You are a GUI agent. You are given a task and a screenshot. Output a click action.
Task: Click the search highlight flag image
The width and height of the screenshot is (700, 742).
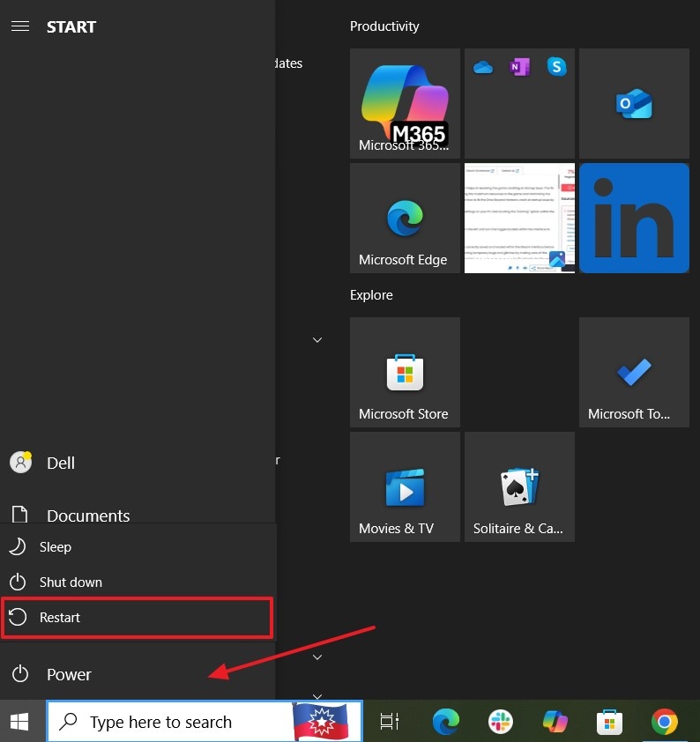[321, 722]
